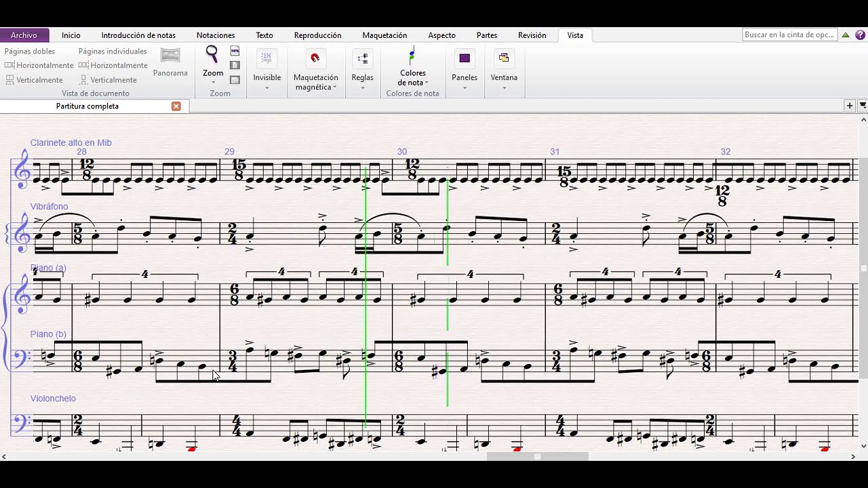Switch to the Partes tab
868x488 pixels.
tap(487, 35)
